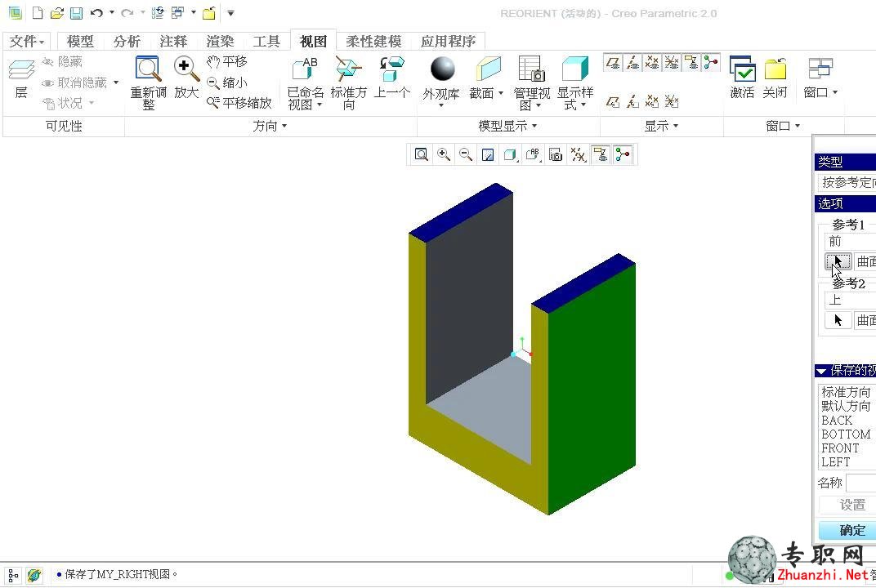Toggle annotation display in the ribbon 显示 group
The height and width of the screenshot is (588, 876).
(x=691, y=63)
